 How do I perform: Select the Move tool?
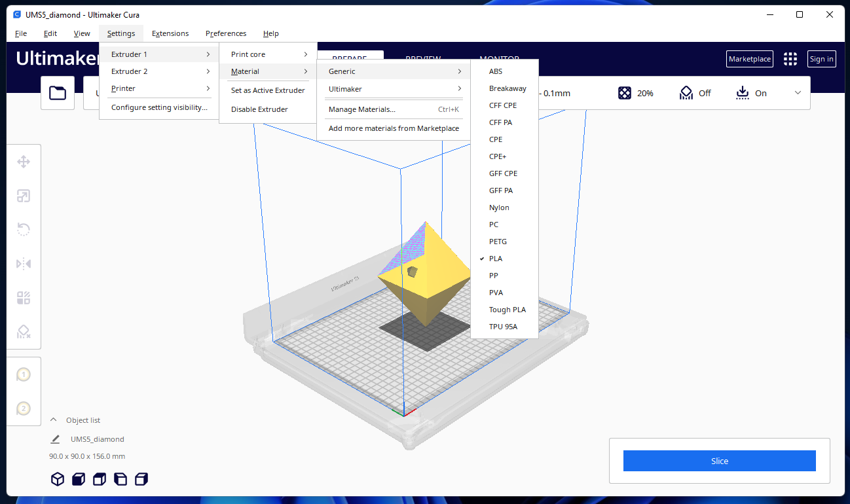coord(24,162)
